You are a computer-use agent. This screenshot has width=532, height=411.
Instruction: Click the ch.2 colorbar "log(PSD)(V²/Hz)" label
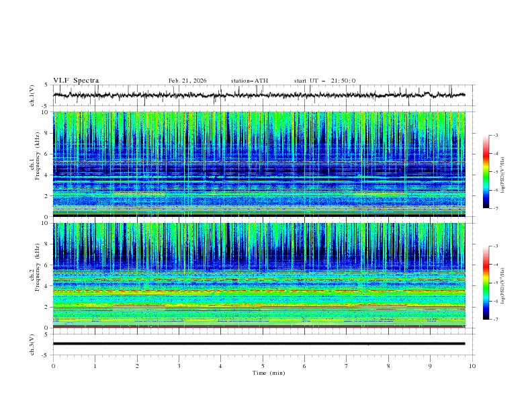503,285
